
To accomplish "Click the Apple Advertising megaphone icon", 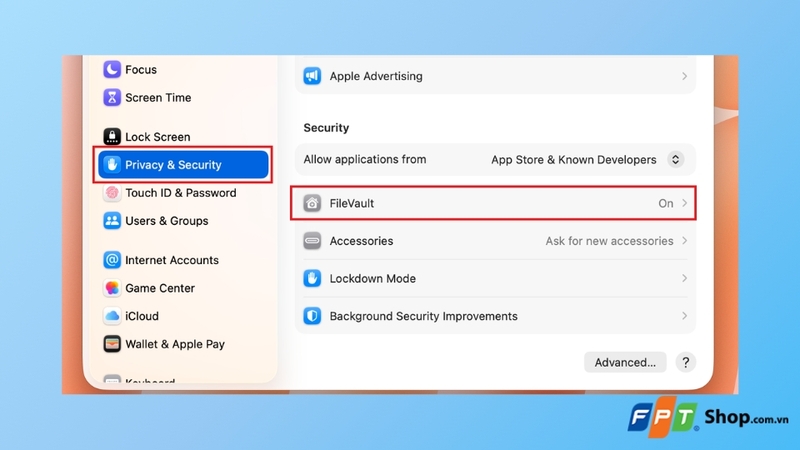I will click(x=312, y=76).
